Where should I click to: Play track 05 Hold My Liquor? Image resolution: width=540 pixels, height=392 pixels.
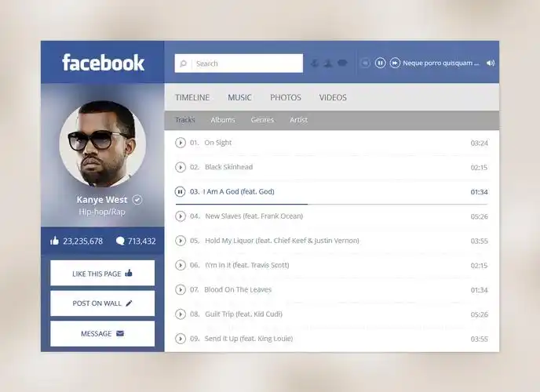(x=180, y=241)
